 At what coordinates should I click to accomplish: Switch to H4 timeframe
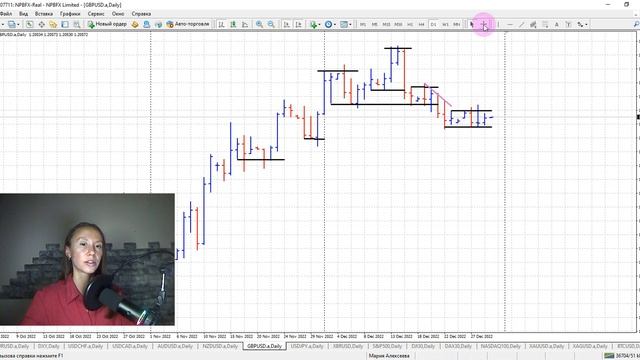tap(422, 24)
